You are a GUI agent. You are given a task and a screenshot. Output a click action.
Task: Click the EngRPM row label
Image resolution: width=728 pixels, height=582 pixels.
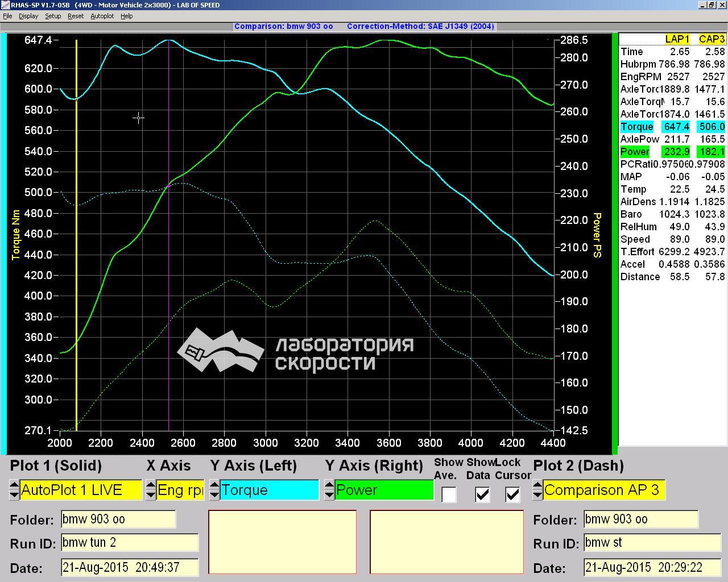(641, 77)
